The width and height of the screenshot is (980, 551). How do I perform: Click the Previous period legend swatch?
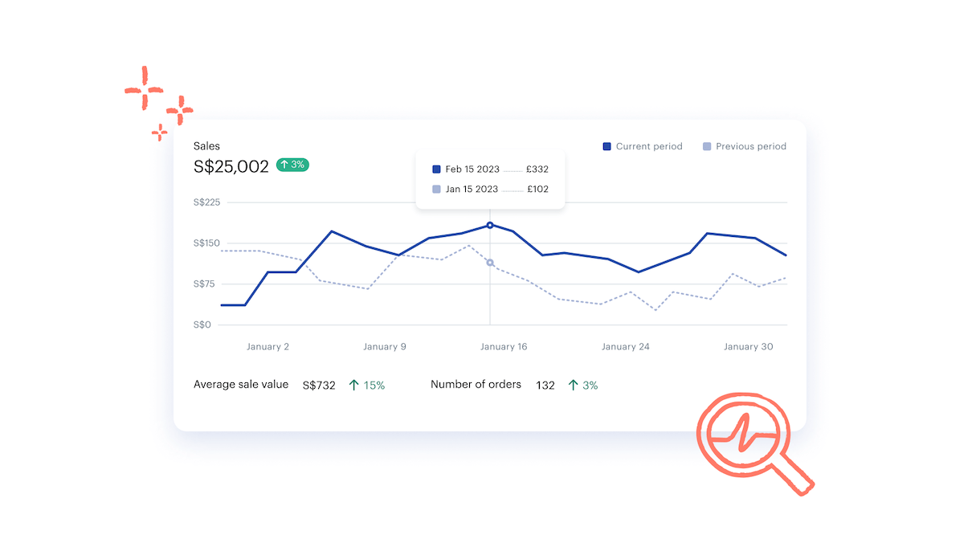(707, 146)
